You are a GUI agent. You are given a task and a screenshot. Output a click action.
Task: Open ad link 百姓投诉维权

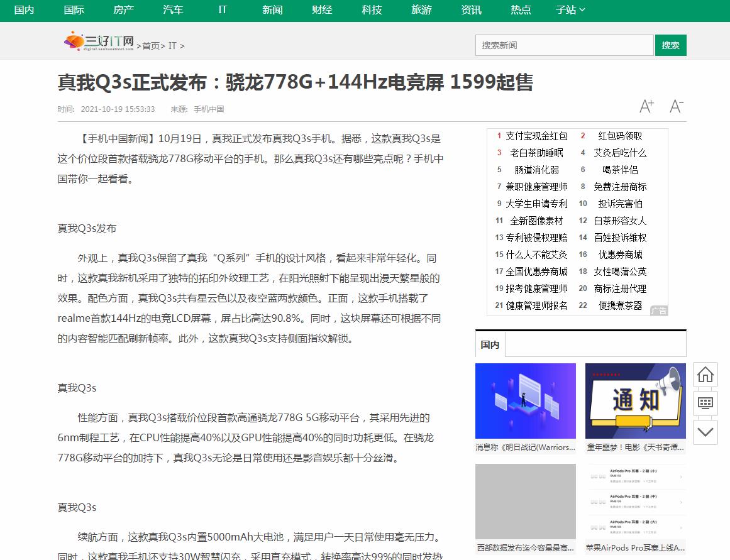(620, 238)
